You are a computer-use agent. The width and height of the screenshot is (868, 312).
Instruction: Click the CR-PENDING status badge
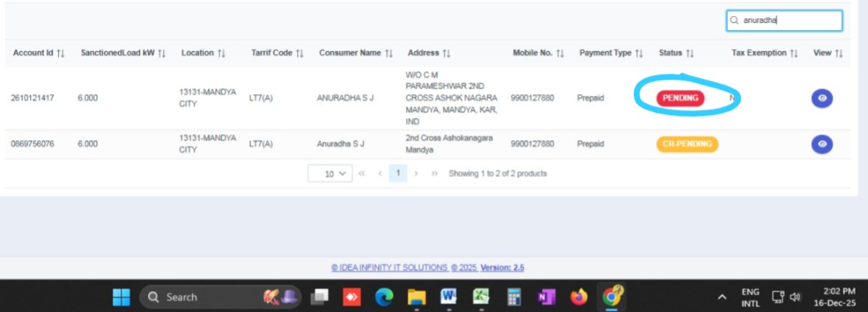click(x=687, y=144)
